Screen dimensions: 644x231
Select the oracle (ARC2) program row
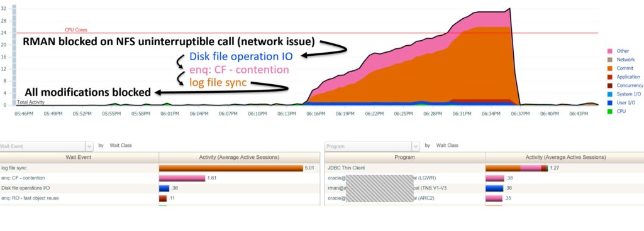click(x=484, y=198)
